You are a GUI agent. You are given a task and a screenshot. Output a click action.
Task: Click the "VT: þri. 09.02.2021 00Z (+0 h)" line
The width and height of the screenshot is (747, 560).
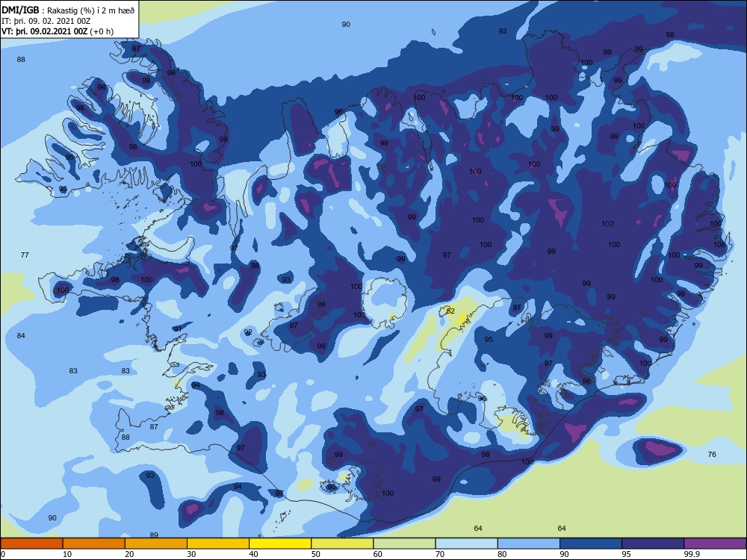(58, 31)
